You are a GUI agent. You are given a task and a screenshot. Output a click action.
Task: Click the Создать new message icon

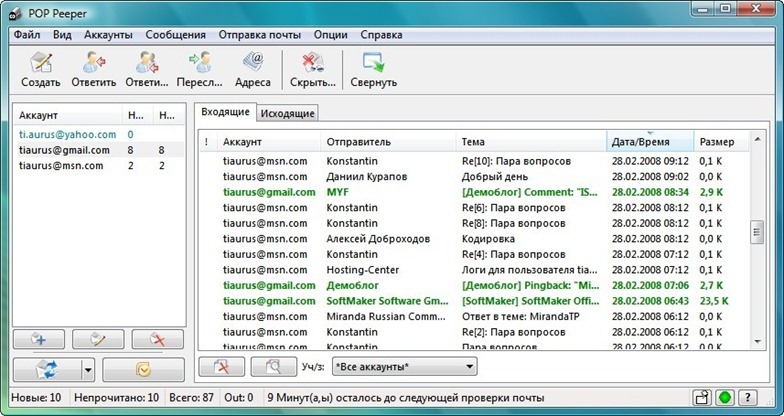tap(40, 63)
